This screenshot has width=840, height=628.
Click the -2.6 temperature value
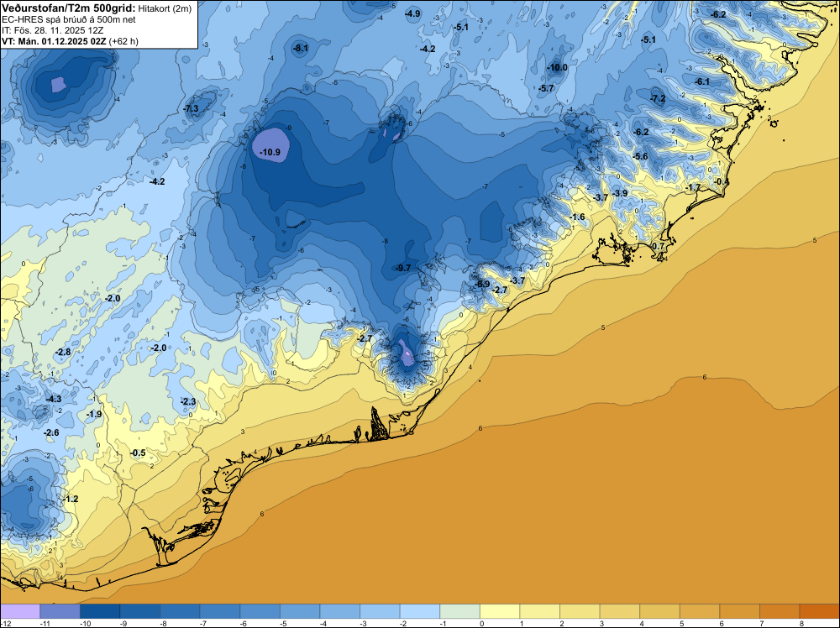[51, 432]
